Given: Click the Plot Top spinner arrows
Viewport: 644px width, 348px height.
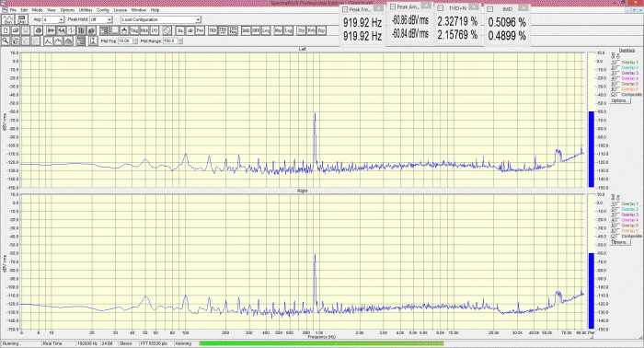Looking at the screenshot, I should [x=135, y=41].
